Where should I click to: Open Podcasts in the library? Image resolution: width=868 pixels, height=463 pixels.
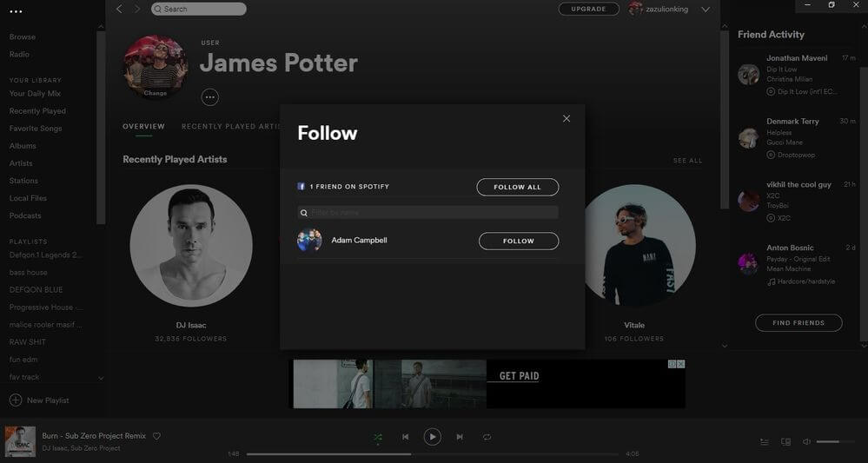pyautogui.click(x=25, y=215)
